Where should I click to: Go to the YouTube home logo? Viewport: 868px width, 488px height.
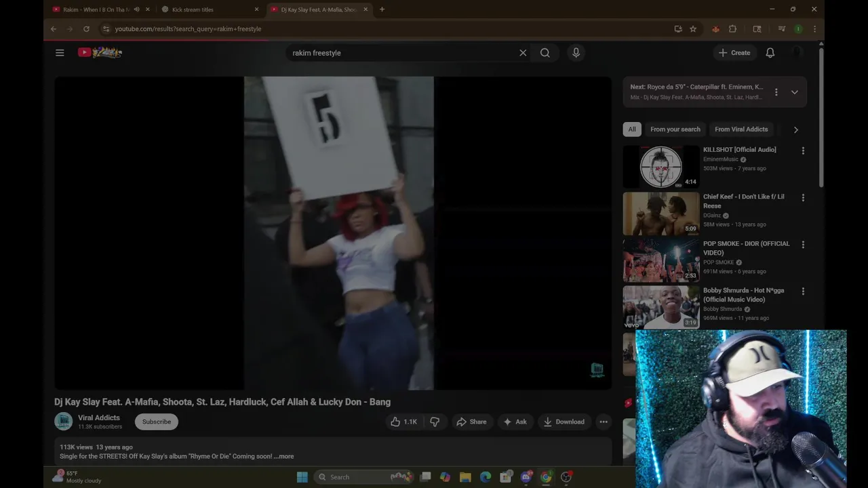pos(100,52)
